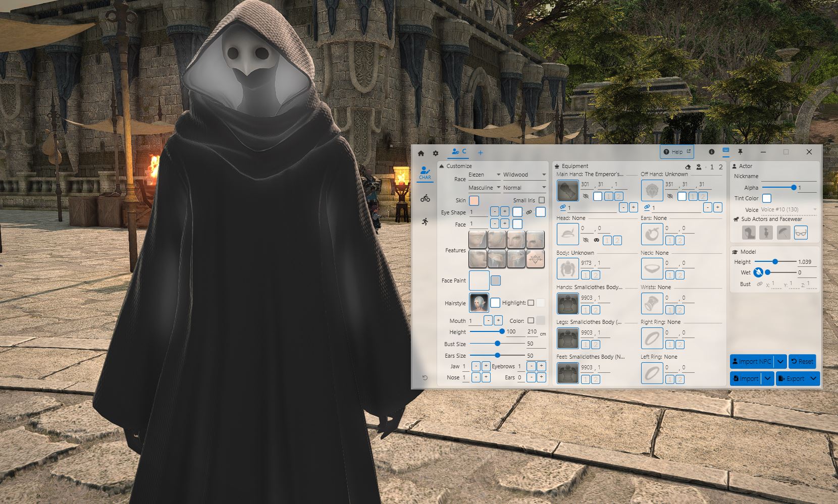838x504 pixels.
Task: Open the Head equipment slot icon
Action: 567,235
